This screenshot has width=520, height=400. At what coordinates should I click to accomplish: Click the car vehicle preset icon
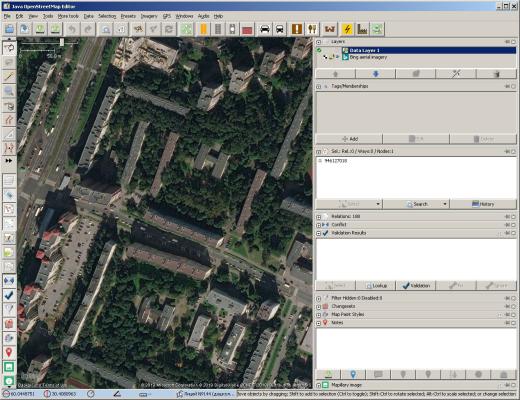click(265, 29)
